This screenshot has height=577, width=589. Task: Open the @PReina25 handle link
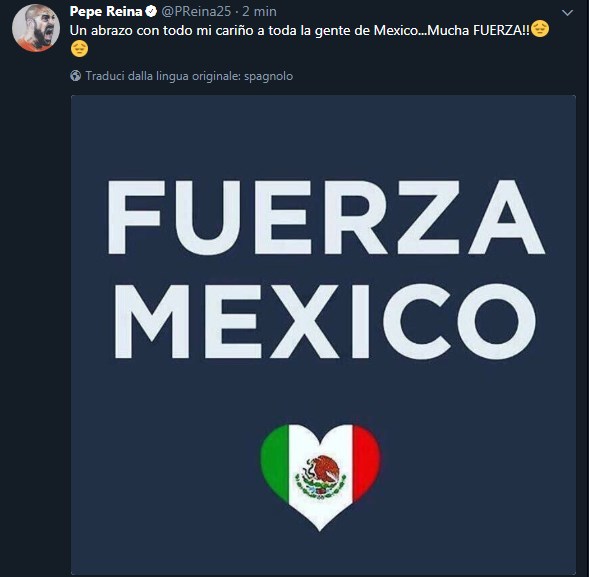click(x=196, y=12)
